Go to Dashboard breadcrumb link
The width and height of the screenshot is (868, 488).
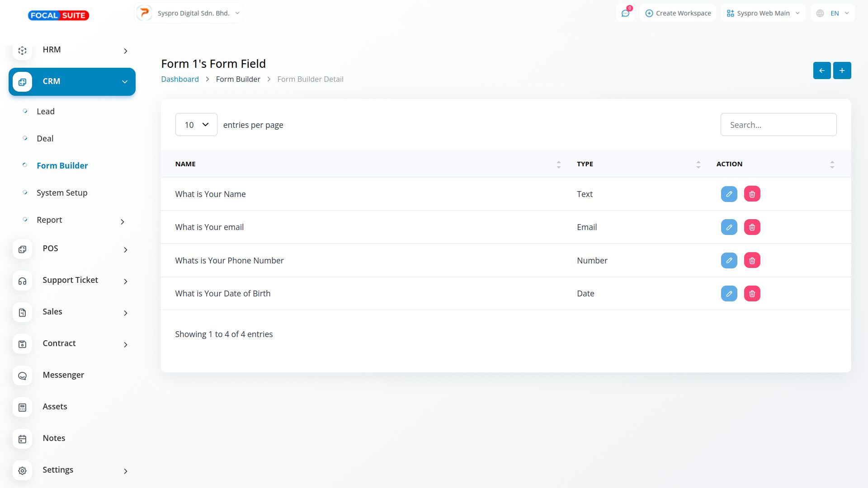179,79
